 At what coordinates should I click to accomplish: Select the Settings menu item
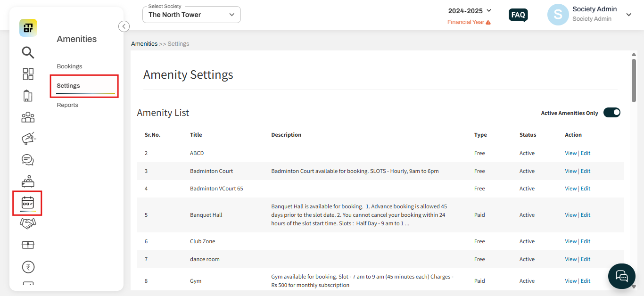(x=68, y=86)
